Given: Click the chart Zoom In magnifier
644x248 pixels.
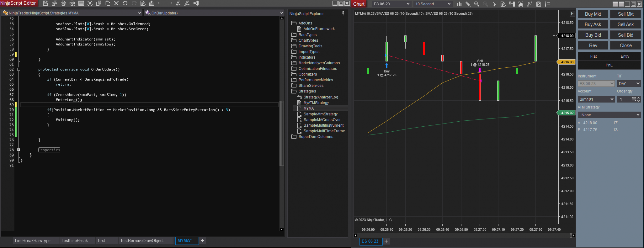Looking at the screenshot, I should click(x=477, y=4).
